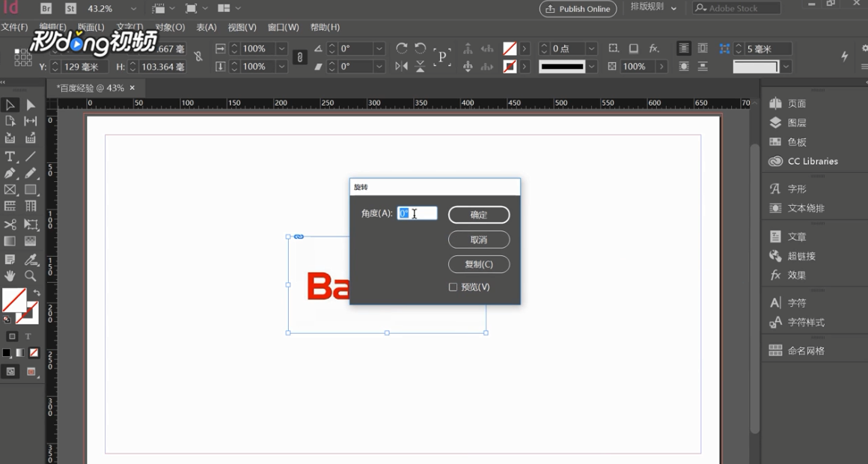The height and width of the screenshot is (464, 868).
Task: Open the 窗口(W) menu
Action: tap(283, 27)
